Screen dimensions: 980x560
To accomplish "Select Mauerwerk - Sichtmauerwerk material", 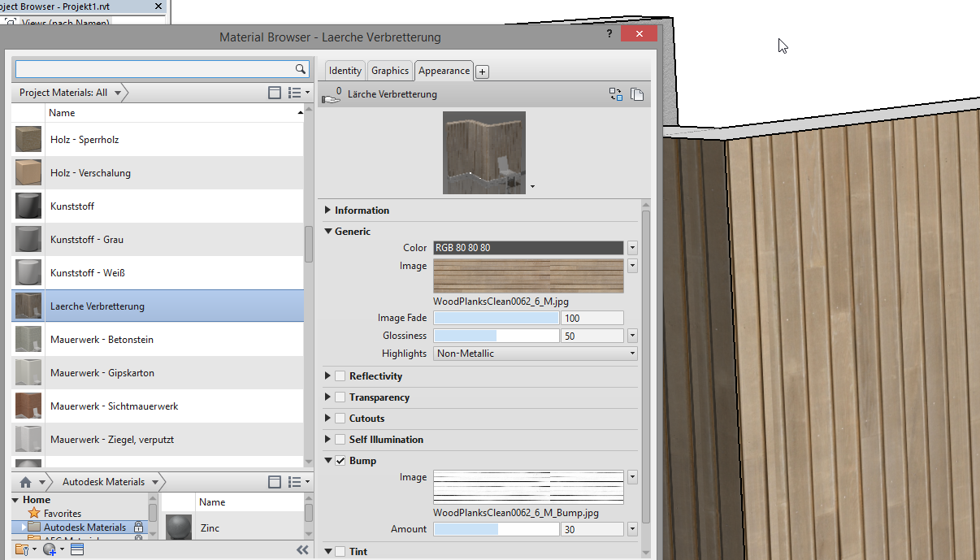I will click(x=158, y=406).
